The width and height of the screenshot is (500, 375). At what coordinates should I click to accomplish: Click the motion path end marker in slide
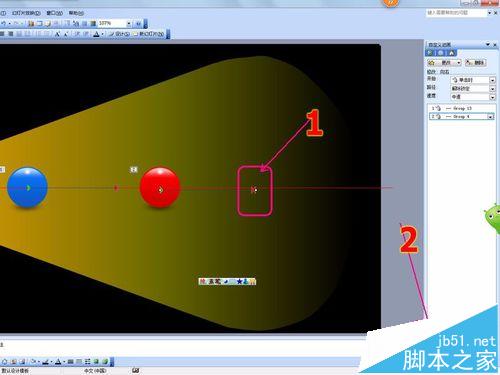point(254,190)
